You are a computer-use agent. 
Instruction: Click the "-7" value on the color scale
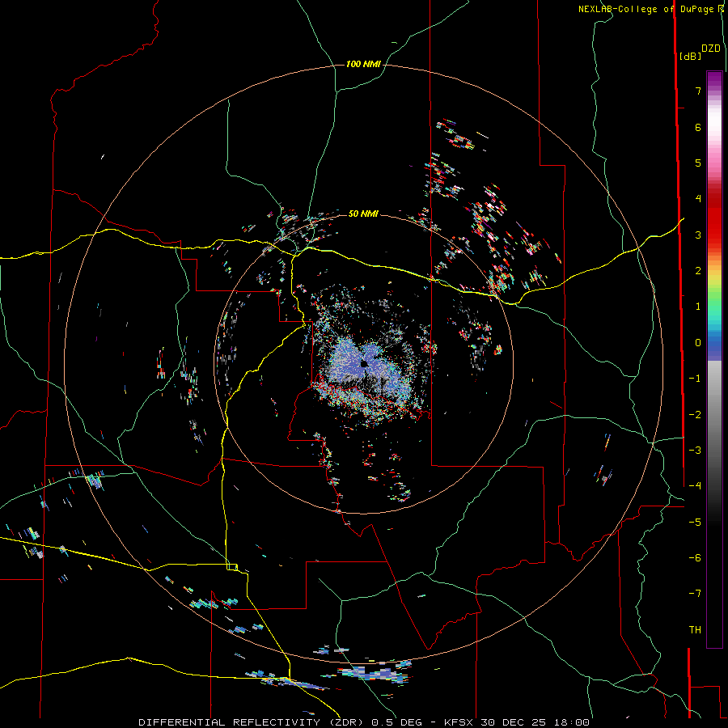pyautogui.click(x=695, y=594)
